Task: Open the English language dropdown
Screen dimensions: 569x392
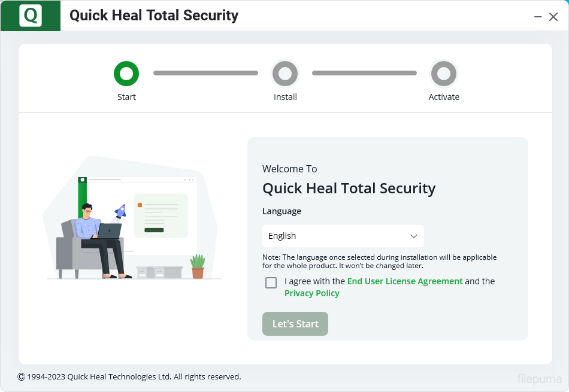Action: click(343, 236)
